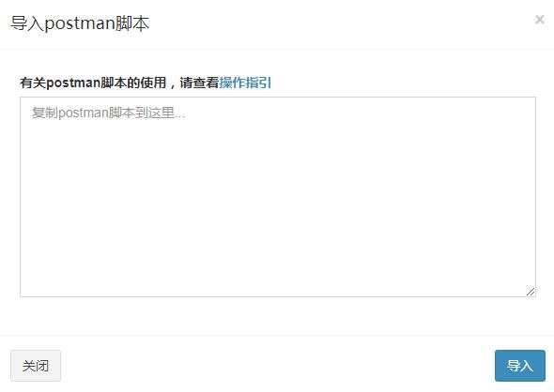Click the 关闭 button in dialog footer
Image resolution: width=554 pixels, height=392 pixels.
coord(36,366)
